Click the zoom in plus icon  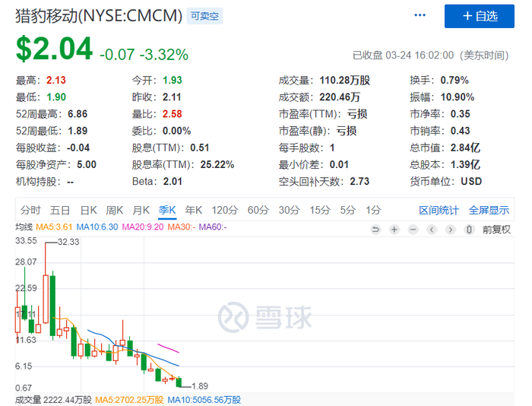(394, 230)
